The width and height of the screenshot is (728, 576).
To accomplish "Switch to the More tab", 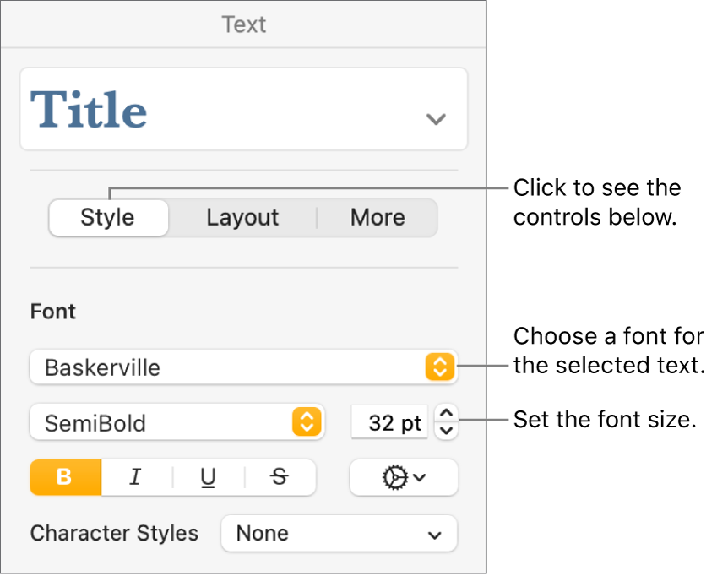I will point(378,218).
